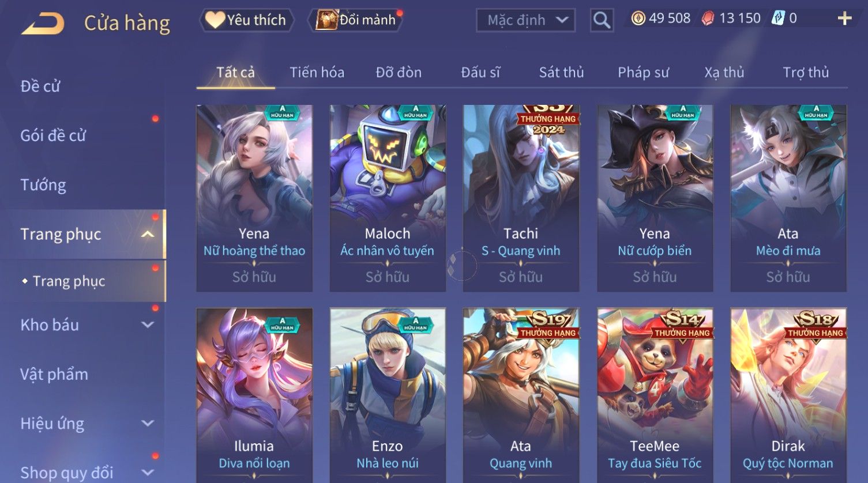868x483 pixels.
Task: Open the search magnifier icon
Action: click(602, 21)
